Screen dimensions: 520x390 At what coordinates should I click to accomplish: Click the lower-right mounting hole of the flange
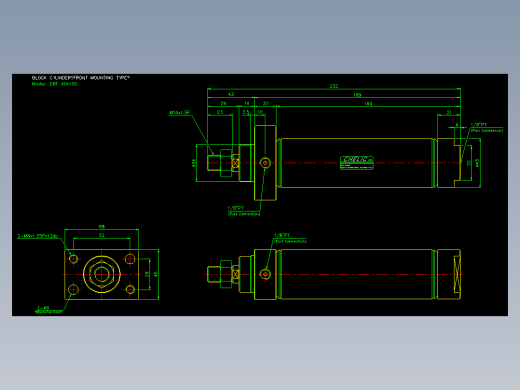(x=130, y=289)
